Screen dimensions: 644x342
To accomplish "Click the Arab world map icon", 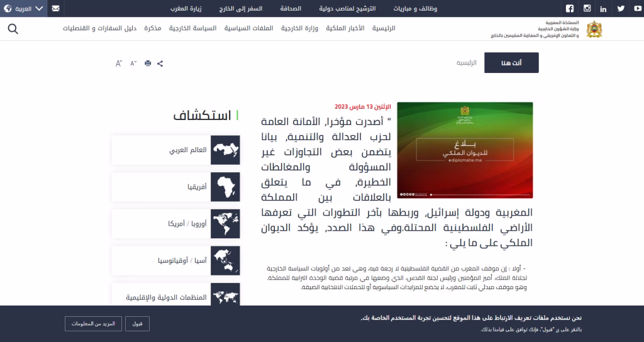I will pyautogui.click(x=225, y=150).
